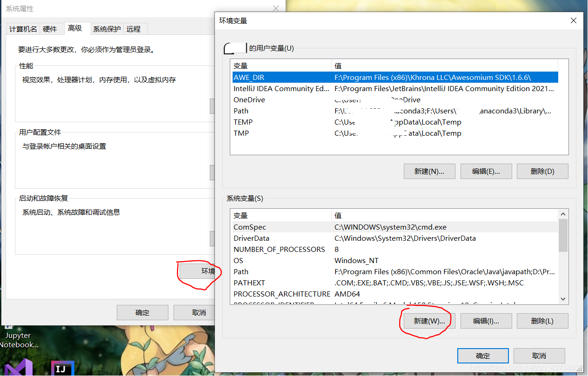
Task: Click system variables scrollbar down arrow
Action: tap(563, 299)
